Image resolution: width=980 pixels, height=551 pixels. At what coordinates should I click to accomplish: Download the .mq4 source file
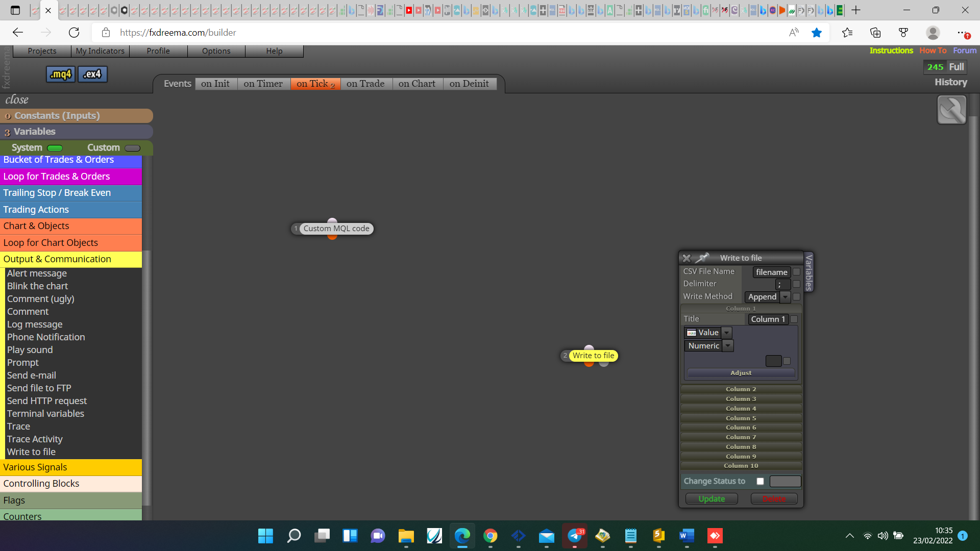coord(61,74)
